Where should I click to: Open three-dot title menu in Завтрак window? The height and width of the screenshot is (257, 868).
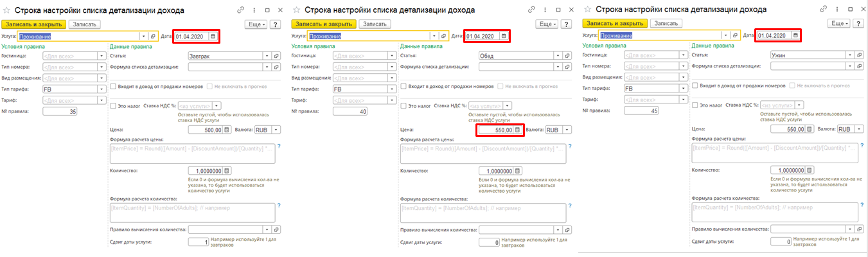(253, 11)
